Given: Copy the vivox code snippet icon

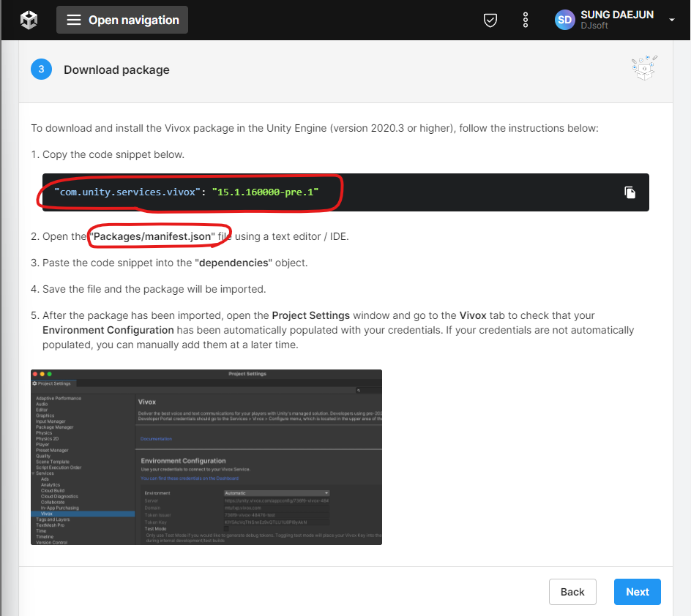Looking at the screenshot, I should [x=630, y=192].
